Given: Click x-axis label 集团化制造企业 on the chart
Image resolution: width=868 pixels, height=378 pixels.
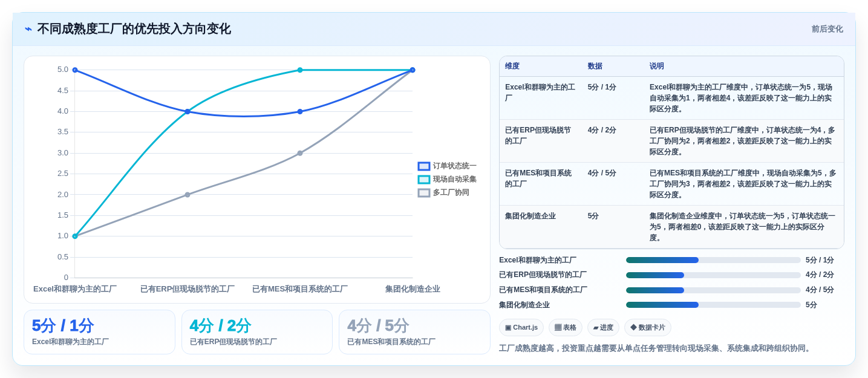Looking at the screenshot, I should coord(413,289).
